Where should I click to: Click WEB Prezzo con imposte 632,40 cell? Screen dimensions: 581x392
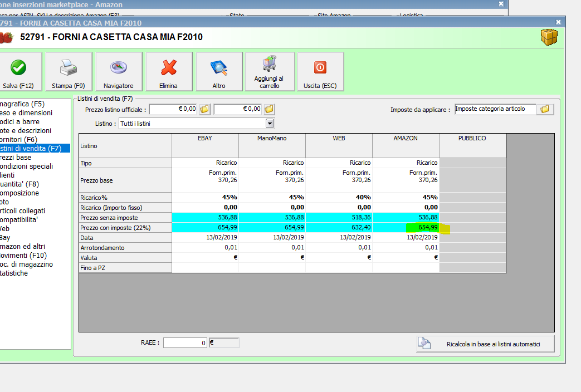(339, 228)
